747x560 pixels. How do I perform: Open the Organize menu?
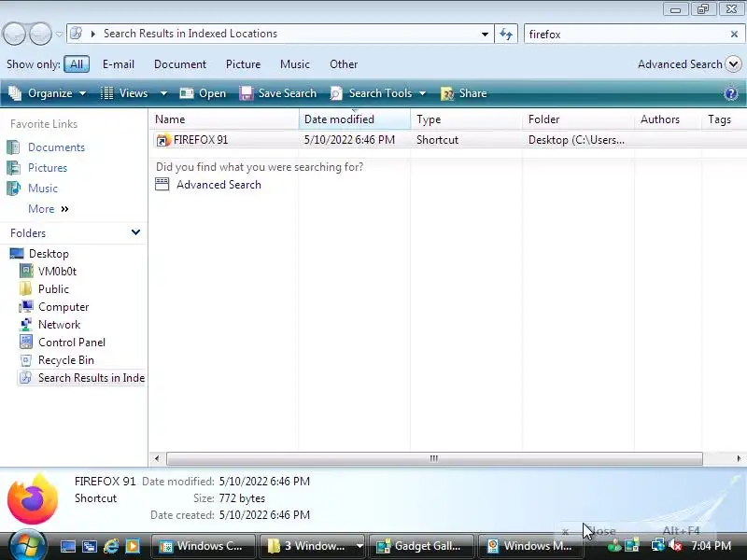pos(48,93)
